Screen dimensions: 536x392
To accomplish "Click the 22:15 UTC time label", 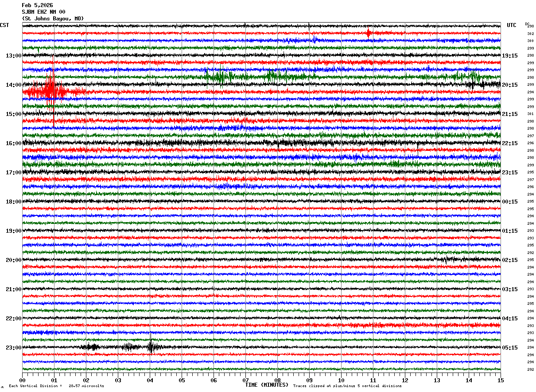I will coord(510,143).
